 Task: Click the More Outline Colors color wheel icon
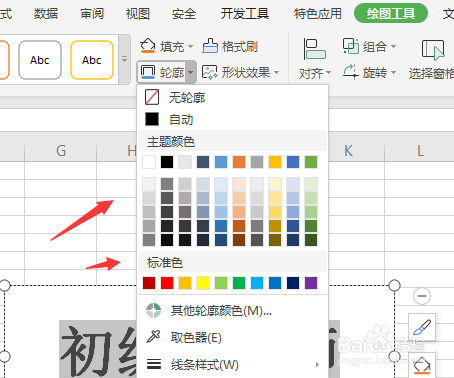(154, 311)
